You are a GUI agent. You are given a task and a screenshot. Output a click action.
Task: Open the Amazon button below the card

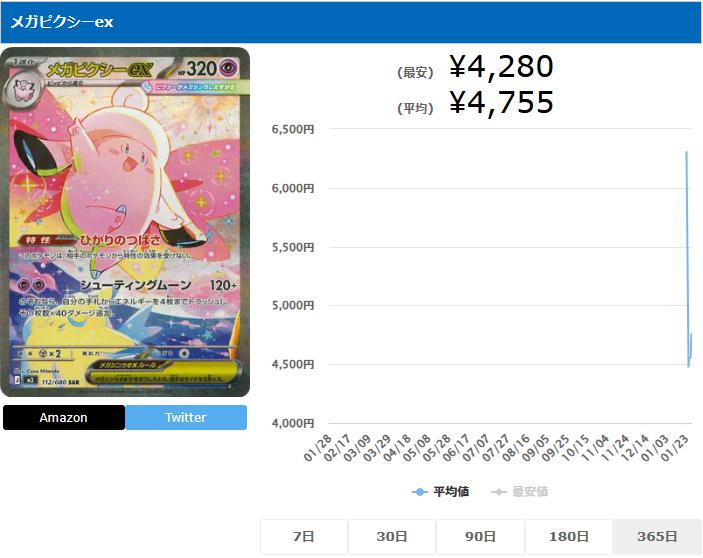(64, 417)
